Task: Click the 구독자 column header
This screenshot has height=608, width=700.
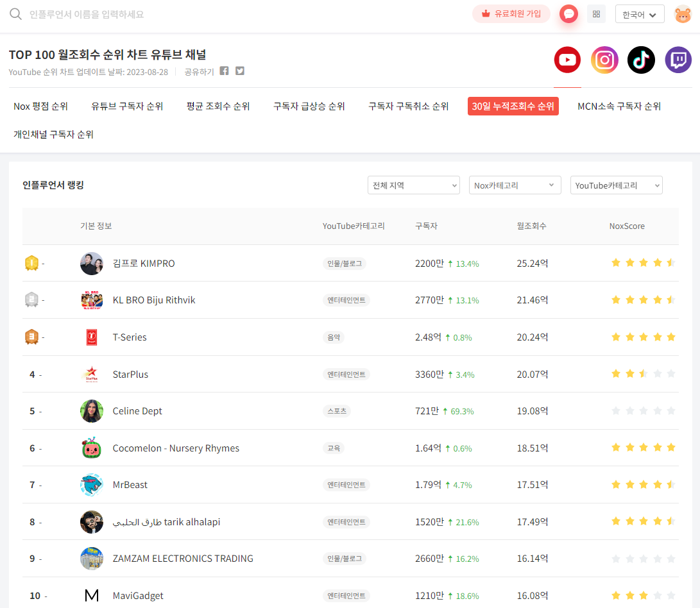Action: pos(426,226)
